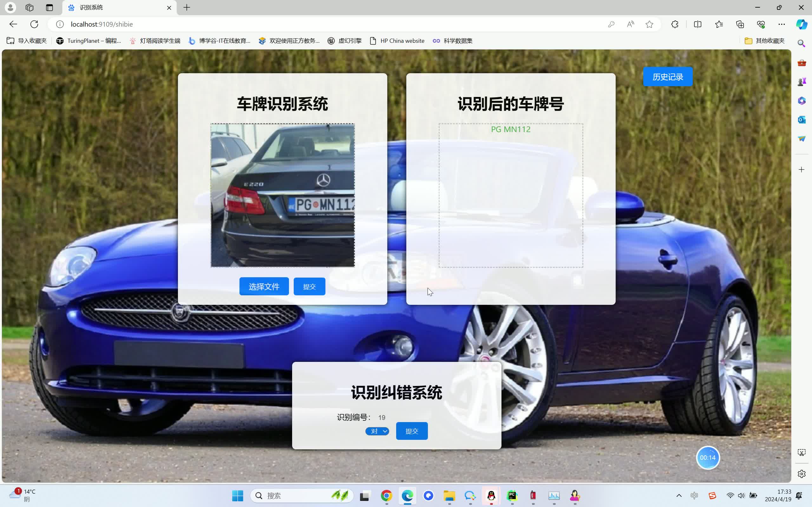Open 历史记录 history records

click(667, 76)
